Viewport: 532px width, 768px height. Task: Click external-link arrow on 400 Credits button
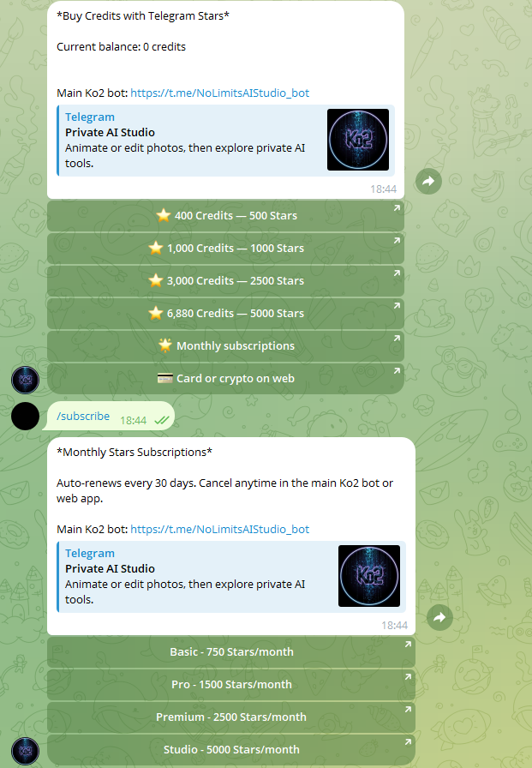[397, 208]
